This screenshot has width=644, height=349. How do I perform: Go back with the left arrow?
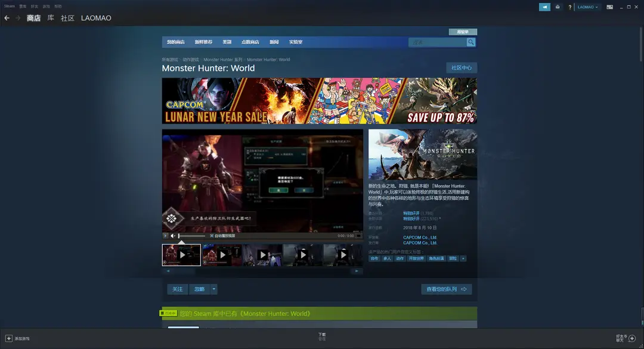[x=7, y=18]
